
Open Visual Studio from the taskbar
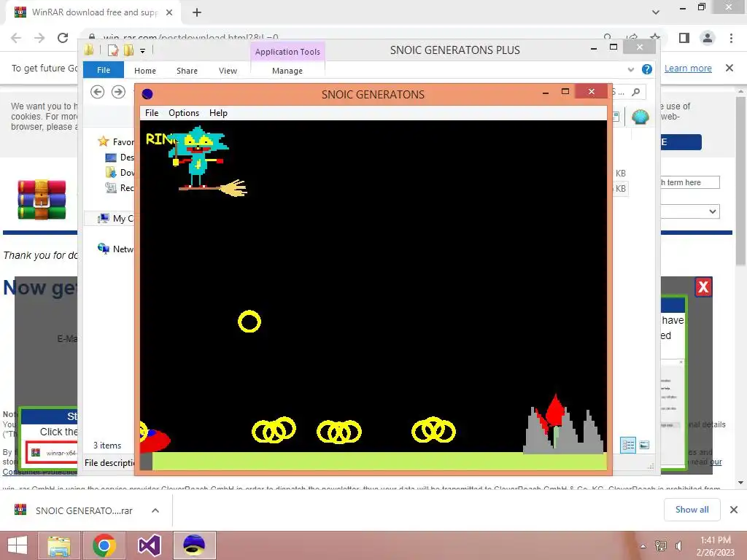coord(149,545)
